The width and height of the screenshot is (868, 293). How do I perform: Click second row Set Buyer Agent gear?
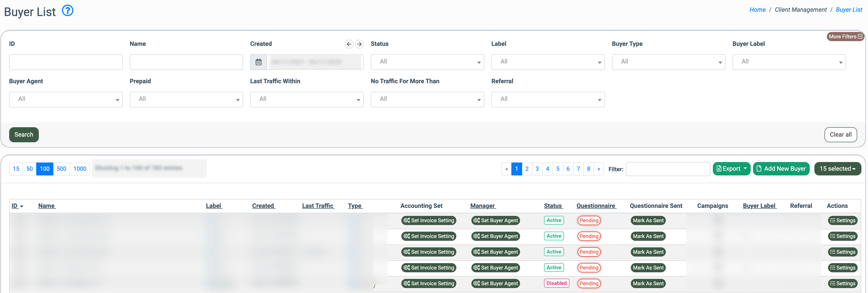[477, 236]
